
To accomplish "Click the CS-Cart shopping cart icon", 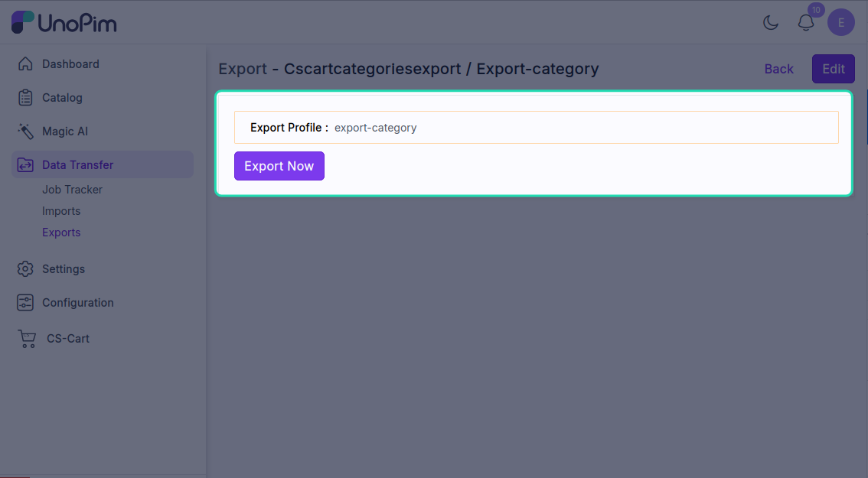I will tap(27, 339).
